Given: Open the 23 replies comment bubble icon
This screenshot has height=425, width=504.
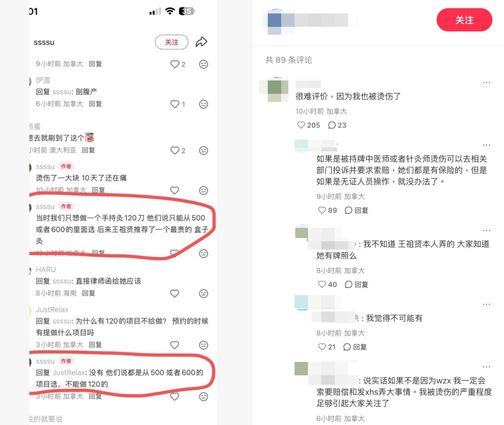Looking at the screenshot, I should pyautogui.click(x=332, y=125).
